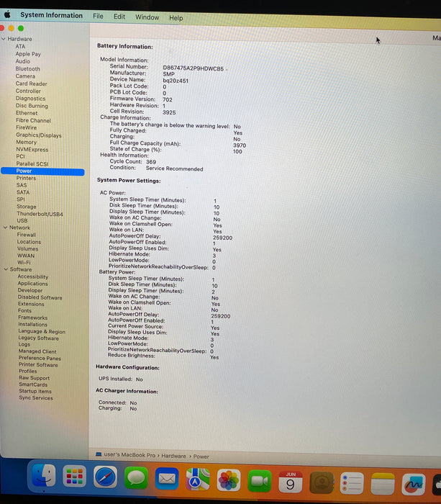Open Reminders app in the Dock

point(352,483)
